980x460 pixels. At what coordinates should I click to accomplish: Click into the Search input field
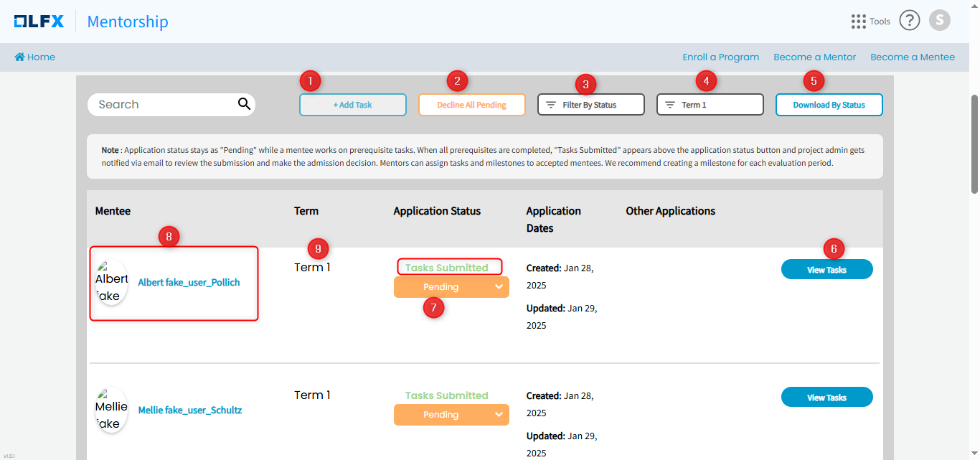pos(161,105)
